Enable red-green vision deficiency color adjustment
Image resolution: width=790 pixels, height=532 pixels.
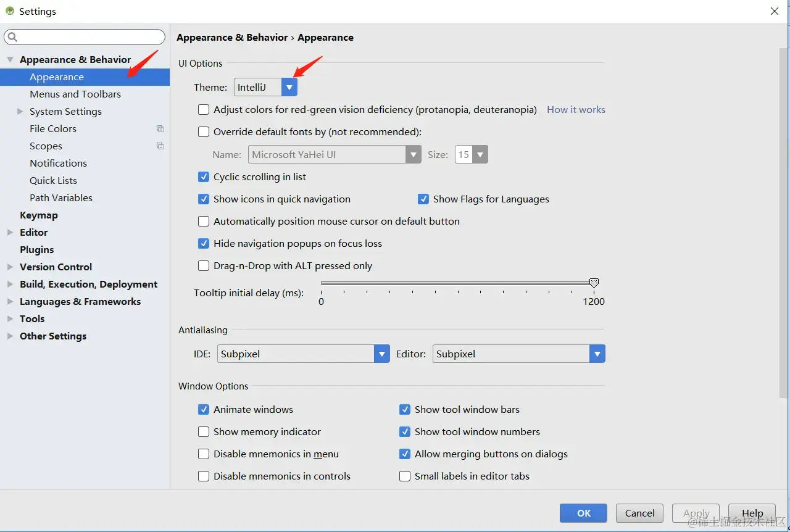204,109
